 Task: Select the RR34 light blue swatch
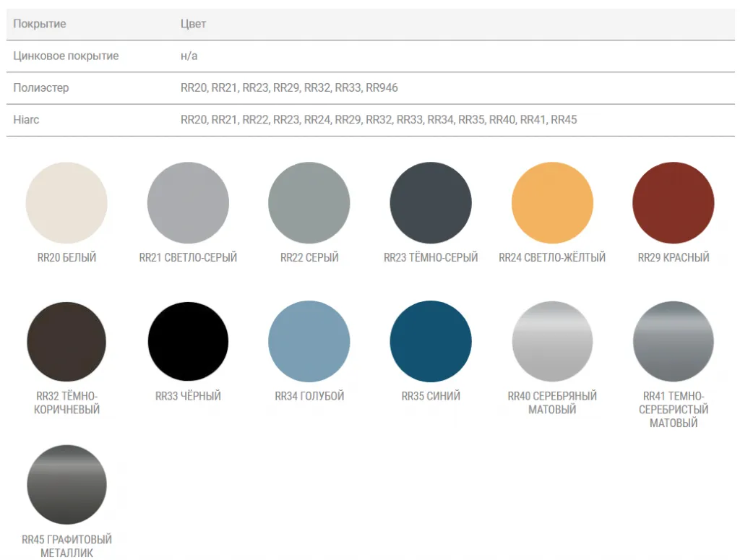pyautogui.click(x=309, y=342)
